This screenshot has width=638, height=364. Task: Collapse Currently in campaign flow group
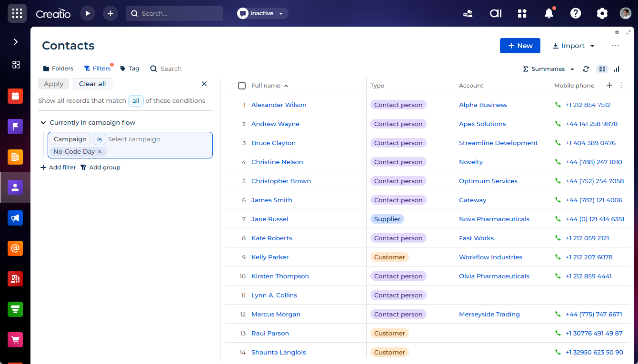[x=43, y=123]
